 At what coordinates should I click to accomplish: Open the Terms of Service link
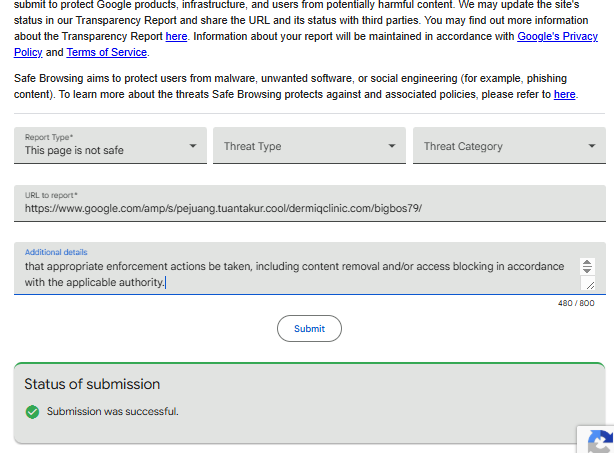(x=107, y=52)
